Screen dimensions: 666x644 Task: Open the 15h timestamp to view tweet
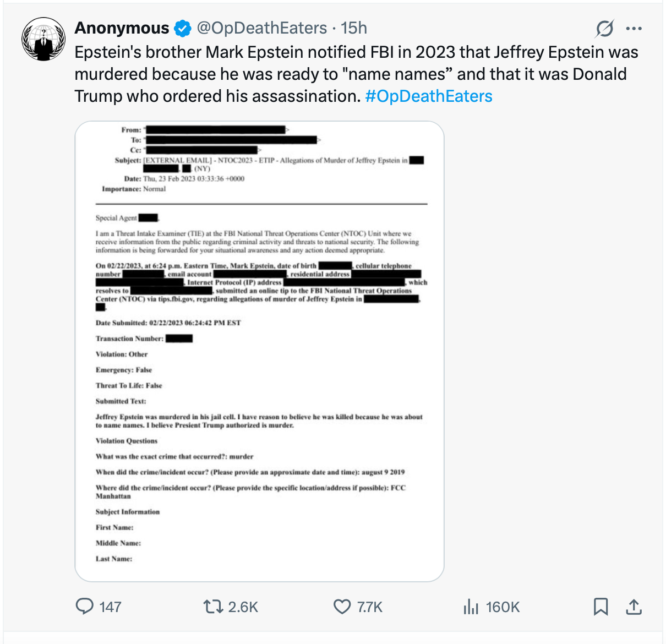[355, 28]
